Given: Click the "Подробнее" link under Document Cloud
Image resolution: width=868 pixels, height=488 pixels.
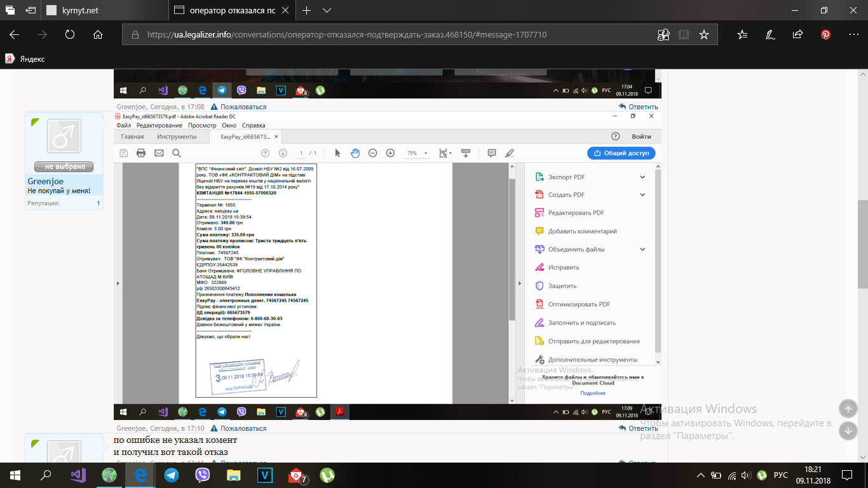Looking at the screenshot, I should point(593,393).
